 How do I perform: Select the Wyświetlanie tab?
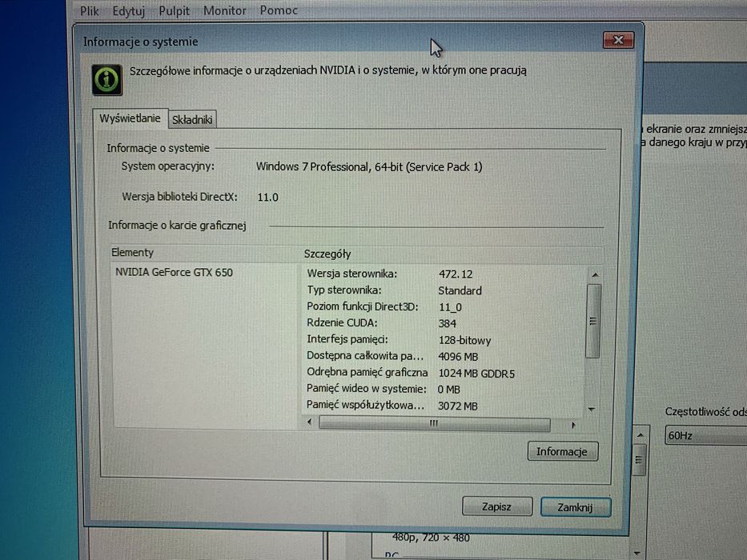(130, 118)
